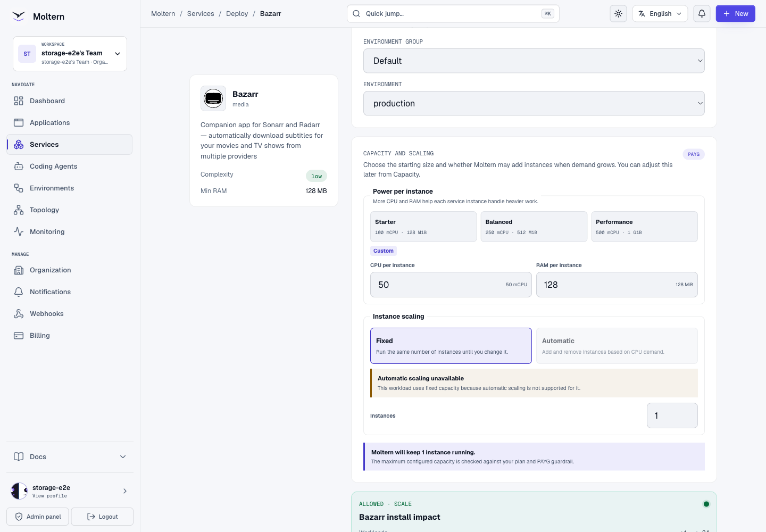The image size is (766, 532).
Task: Click Automatic scaling unavailable notice
Action: [534, 383]
